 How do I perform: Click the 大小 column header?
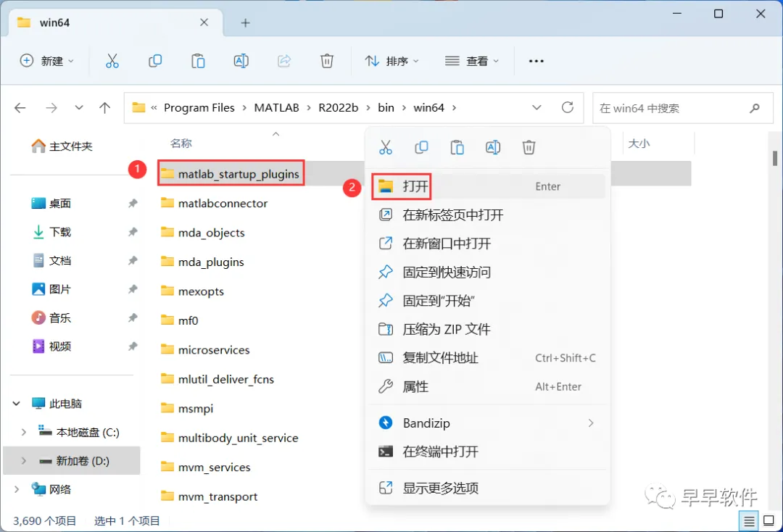click(x=639, y=144)
